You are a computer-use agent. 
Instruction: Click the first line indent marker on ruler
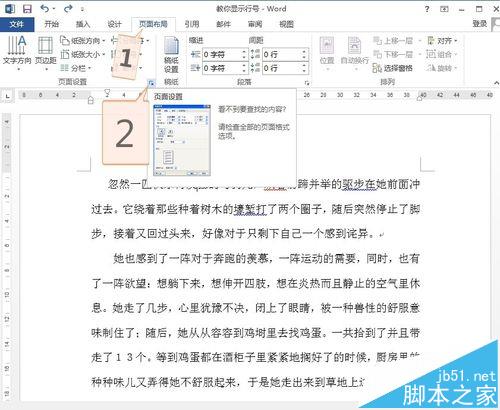pyautogui.click(x=107, y=92)
